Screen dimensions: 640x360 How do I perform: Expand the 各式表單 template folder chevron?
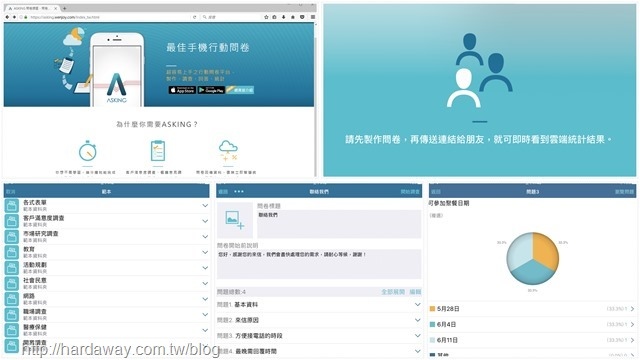coord(205,205)
